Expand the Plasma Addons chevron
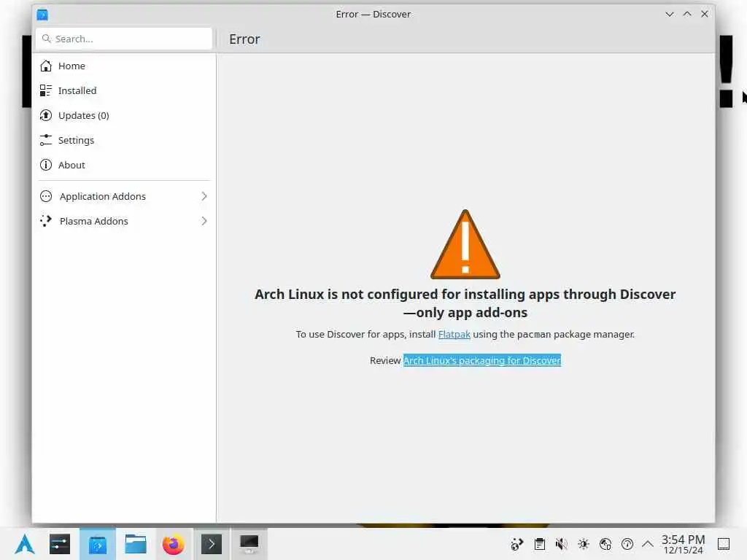This screenshot has height=560, width=747. click(204, 221)
